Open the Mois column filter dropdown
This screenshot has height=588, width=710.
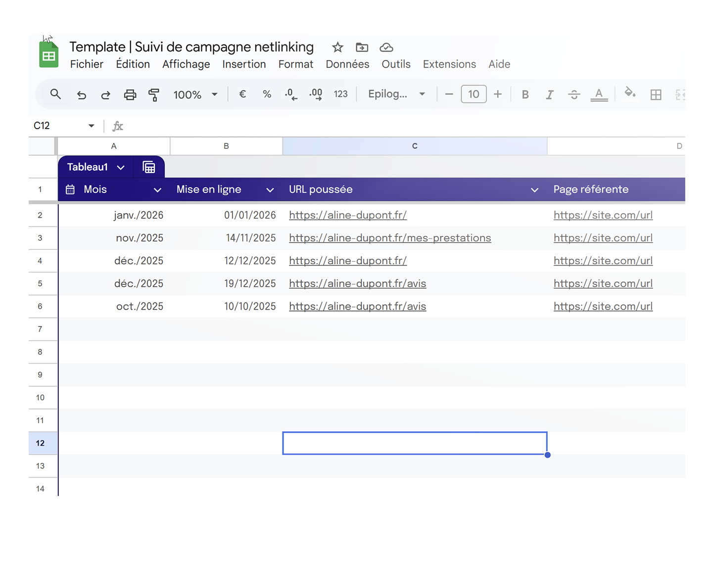157,190
